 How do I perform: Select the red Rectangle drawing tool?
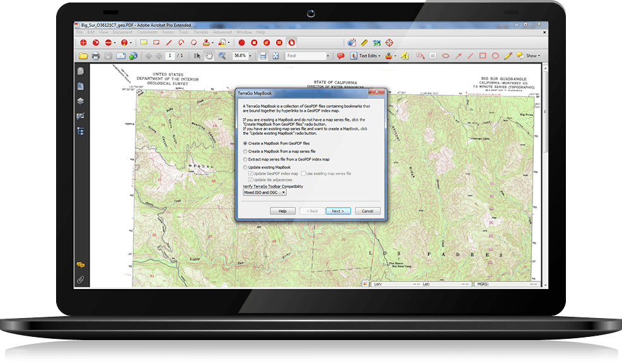pos(483,56)
